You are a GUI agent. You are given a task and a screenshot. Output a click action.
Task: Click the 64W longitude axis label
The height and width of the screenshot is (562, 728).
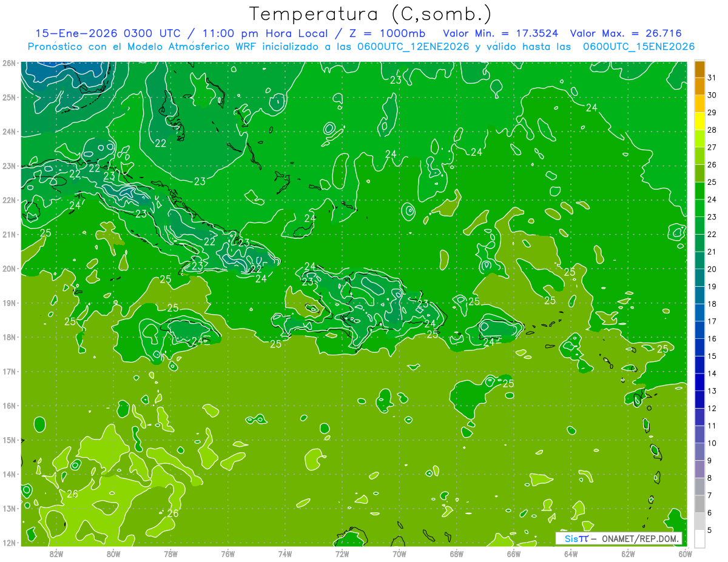(571, 554)
